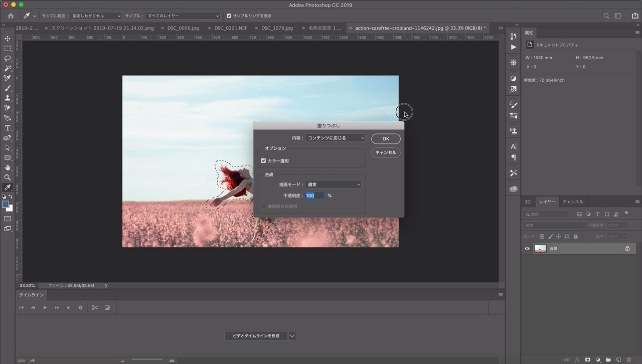The image size is (642, 364).
Task: Toggle filter for type layers
Action: (597, 214)
